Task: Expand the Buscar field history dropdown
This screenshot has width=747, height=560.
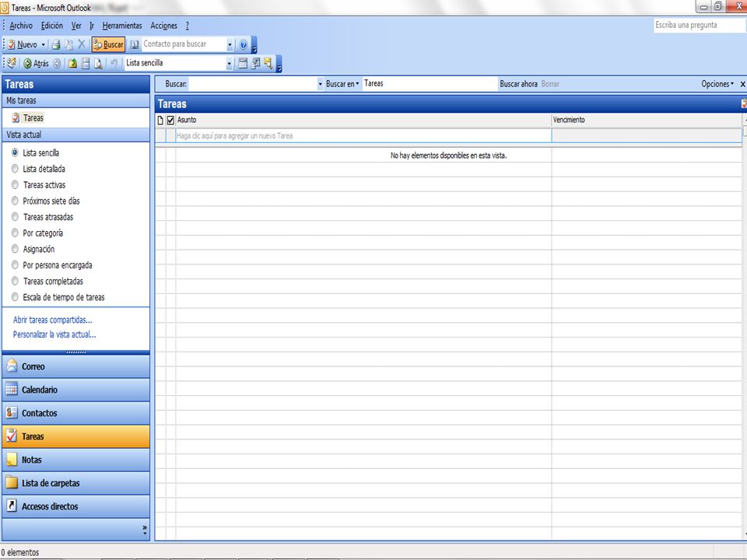Action: 320,84
